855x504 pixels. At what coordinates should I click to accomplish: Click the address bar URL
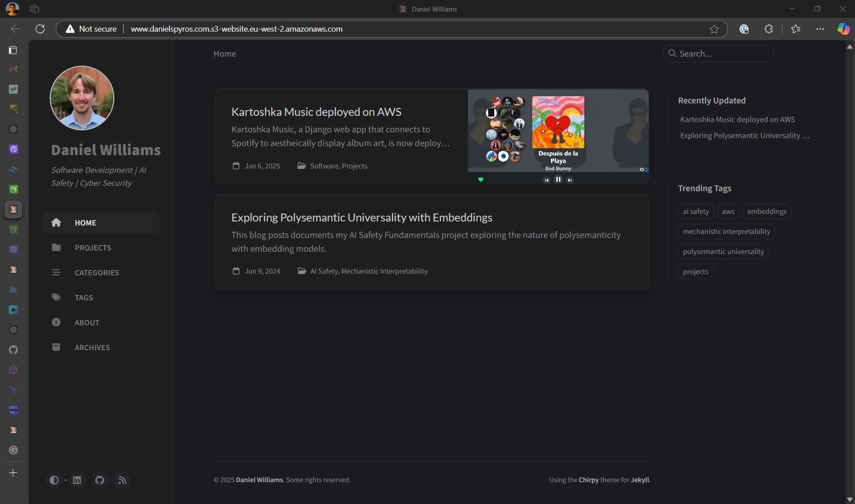tap(237, 29)
